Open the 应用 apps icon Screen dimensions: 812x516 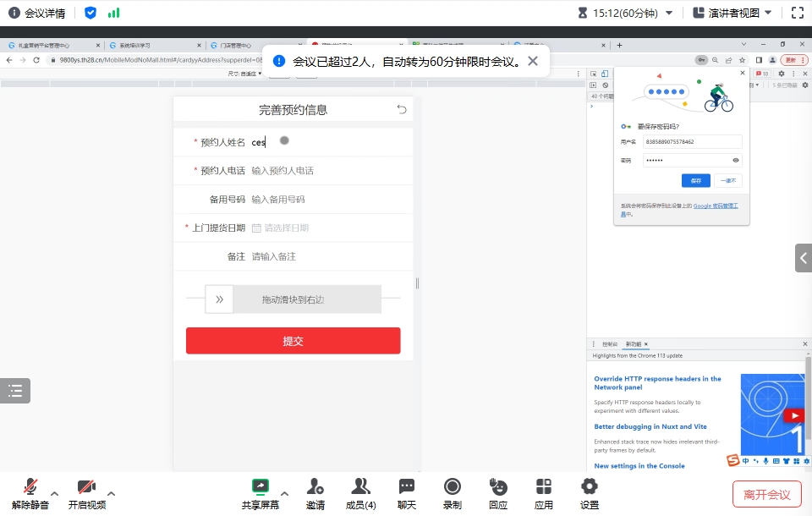pyautogui.click(x=544, y=491)
